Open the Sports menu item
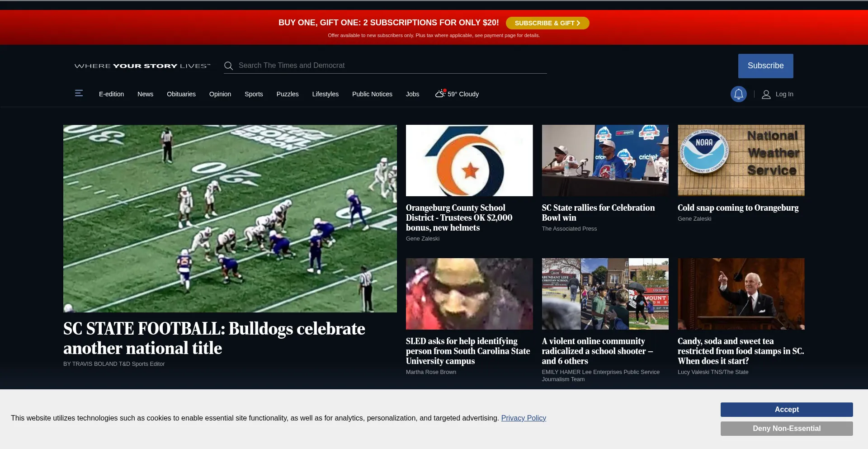Screen dimensions: 868x449 point(254,94)
